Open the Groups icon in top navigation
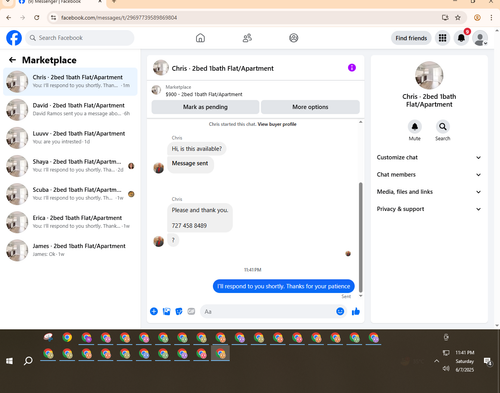 (294, 38)
